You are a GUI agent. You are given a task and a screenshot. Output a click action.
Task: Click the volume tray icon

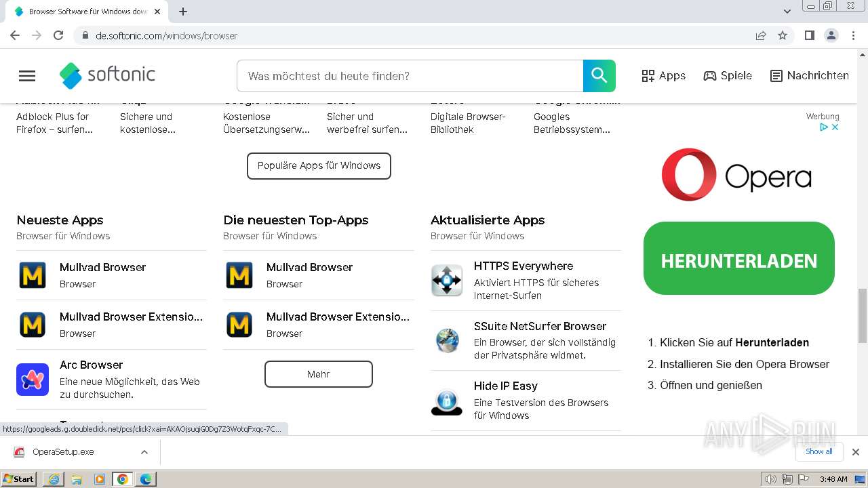point(770,479)
